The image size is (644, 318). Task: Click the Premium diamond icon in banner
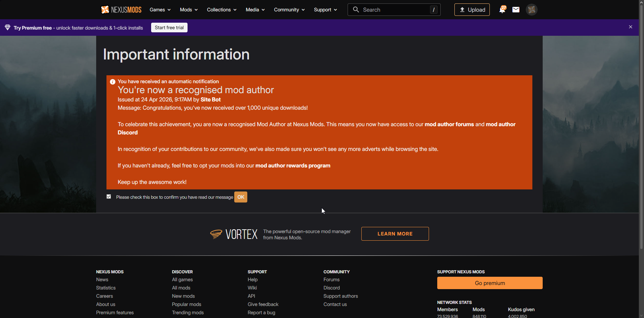(x=8, y=28)
